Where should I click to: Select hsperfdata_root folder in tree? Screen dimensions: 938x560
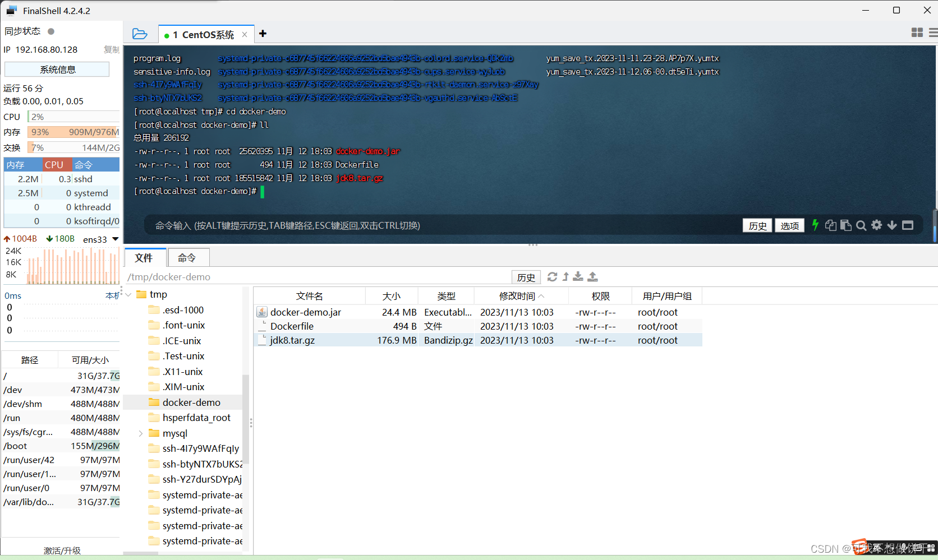pyautogui.click(x=196, y=418)
